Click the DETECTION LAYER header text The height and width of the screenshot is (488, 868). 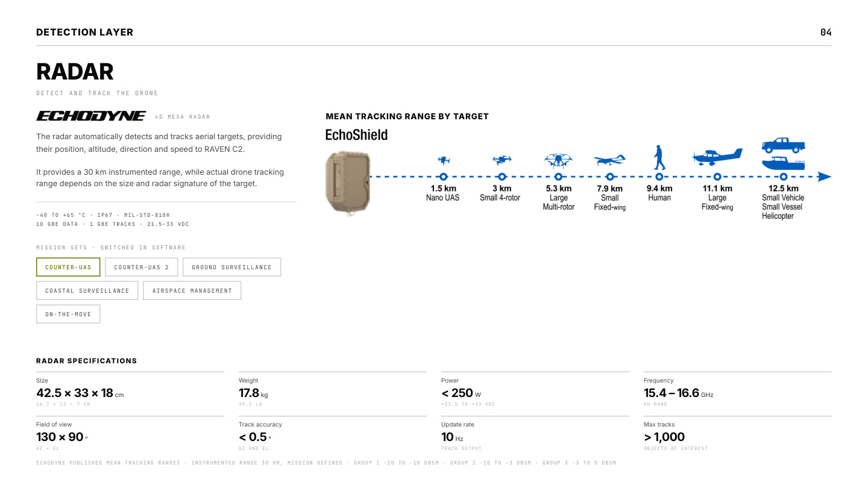point(85,33)
